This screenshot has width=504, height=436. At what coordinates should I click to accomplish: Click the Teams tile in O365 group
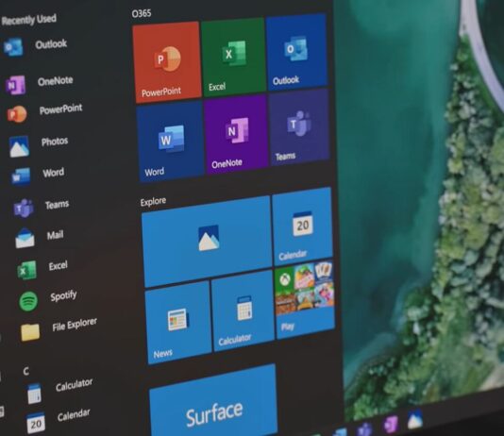(299, 127)
